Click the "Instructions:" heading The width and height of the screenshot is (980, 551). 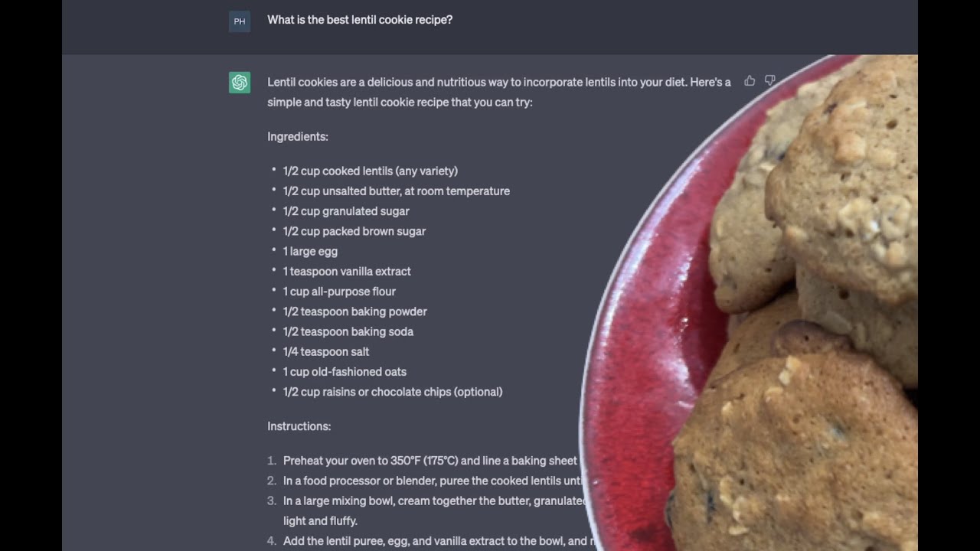click(x=299, y=426)
